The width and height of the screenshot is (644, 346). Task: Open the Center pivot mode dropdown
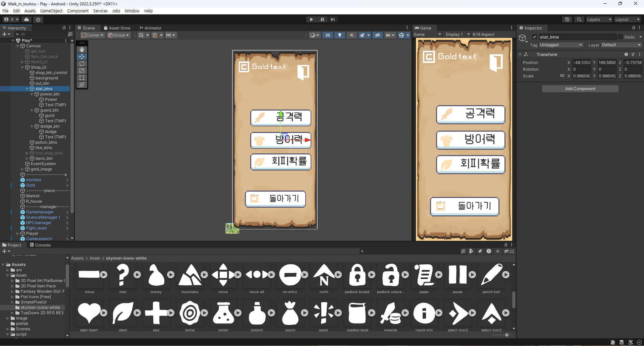tap(93, 35)
